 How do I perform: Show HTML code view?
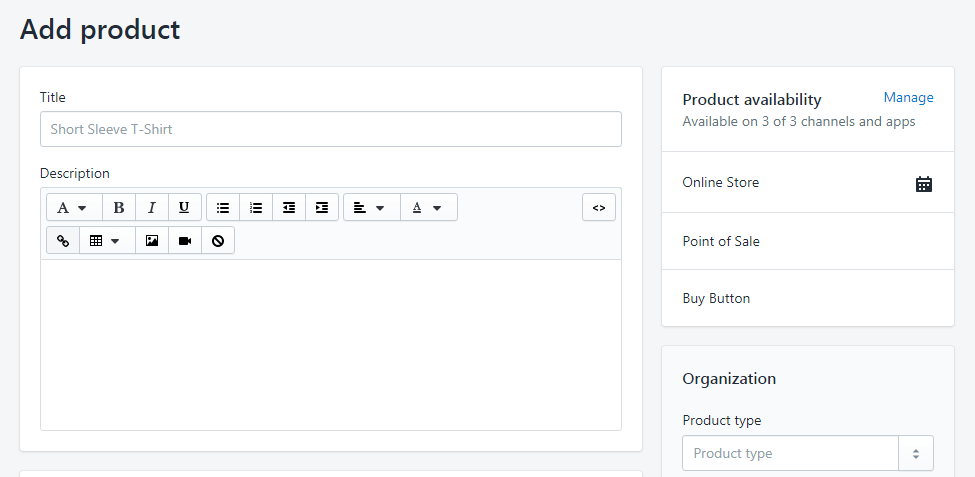coord(599,207)
